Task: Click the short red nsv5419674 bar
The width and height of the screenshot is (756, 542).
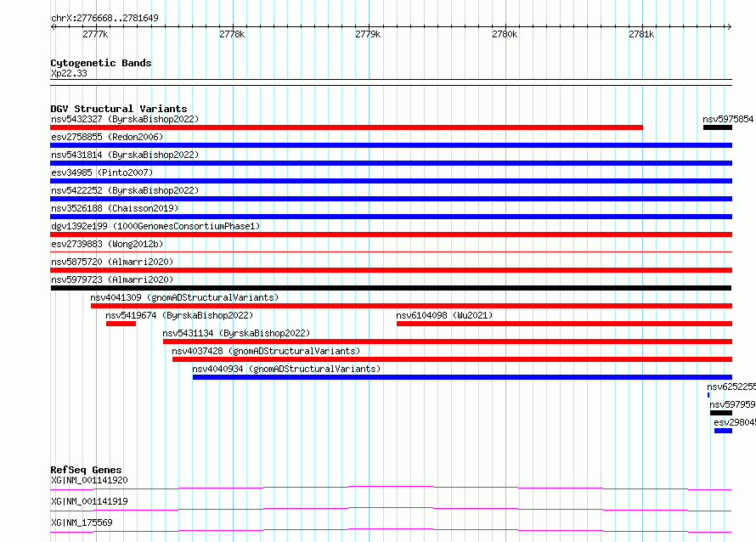Action: 121,324
